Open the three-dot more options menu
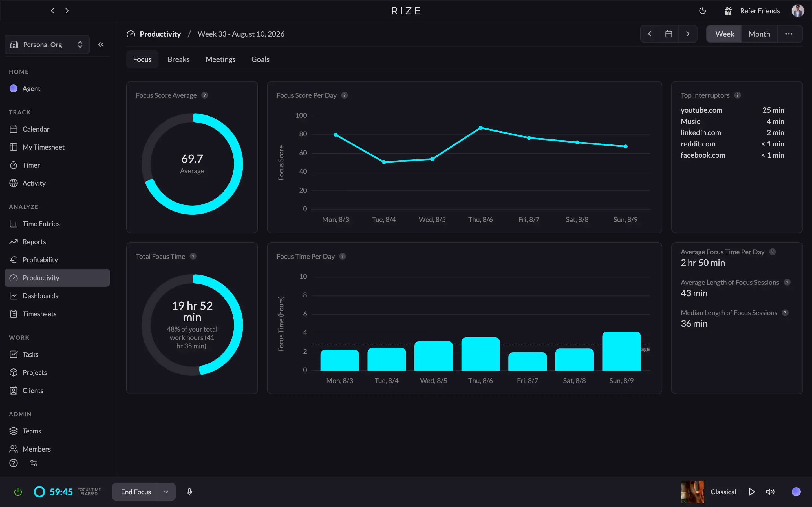Image resolution: width=812 pixels, height=507 pixels. (789, 34)
